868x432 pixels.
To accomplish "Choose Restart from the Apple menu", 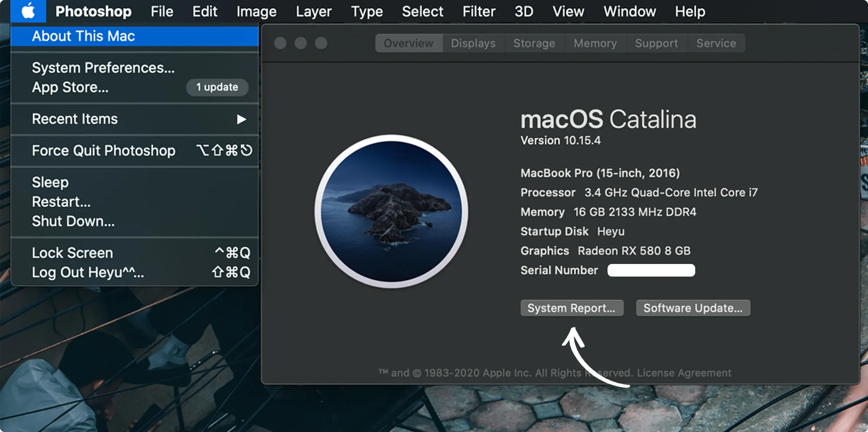I will (x=61, y=201).
